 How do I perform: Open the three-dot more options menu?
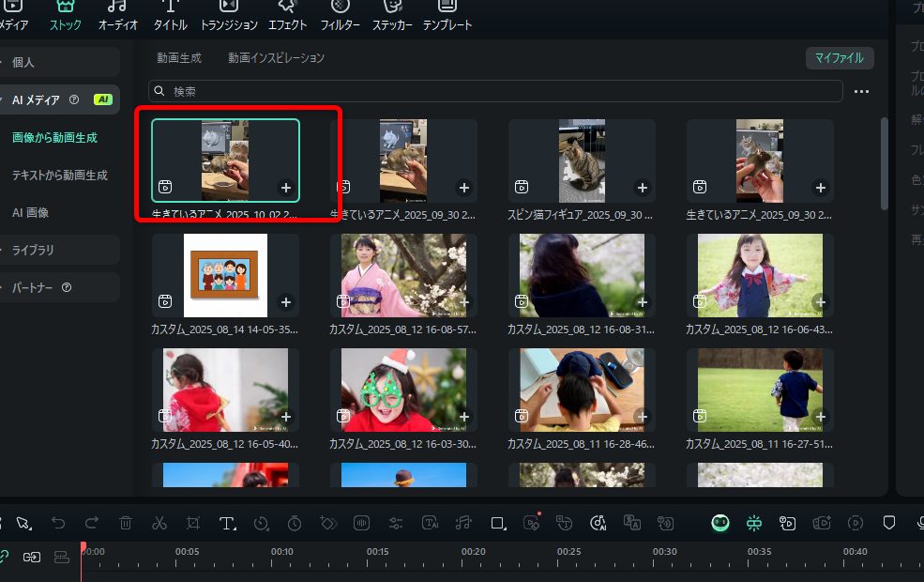pyautogui.click(x=861, y=91)
